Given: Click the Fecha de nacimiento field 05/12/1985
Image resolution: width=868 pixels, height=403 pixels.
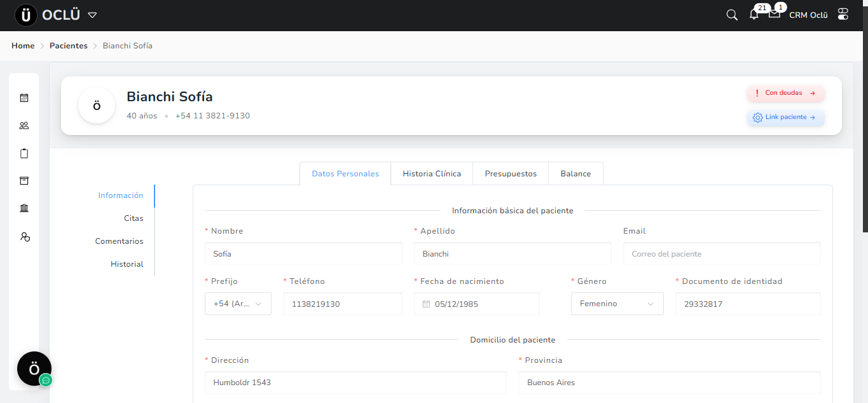Looking at the screenshot, I should tap(477, 304).
